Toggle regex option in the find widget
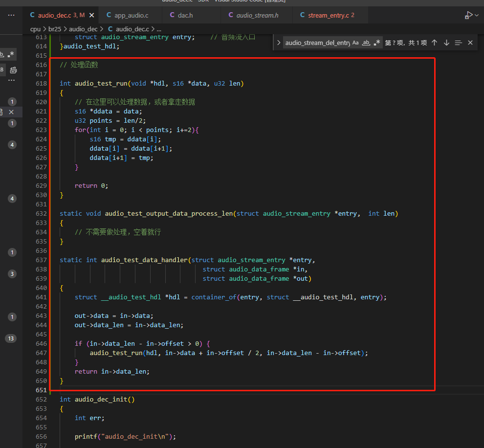Image resolution: width=484 pixels, height=448 pixels. 376,43
